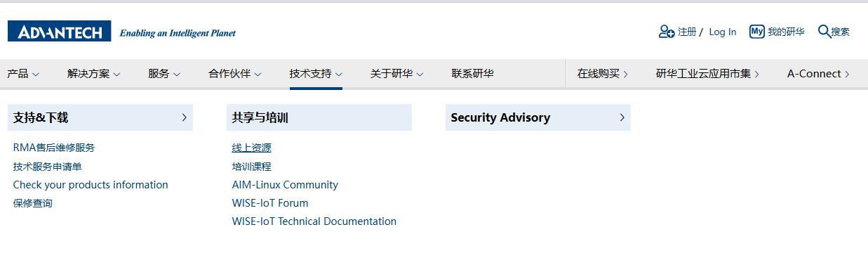Open the 线上资源 link
868x258 pixels.
pos(251,148)
